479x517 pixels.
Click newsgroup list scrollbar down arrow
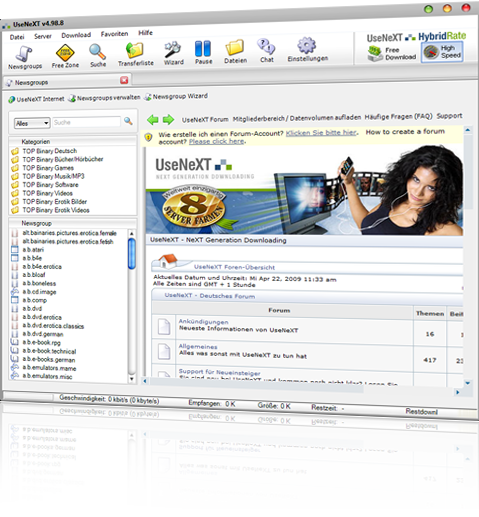coord(132,379)
